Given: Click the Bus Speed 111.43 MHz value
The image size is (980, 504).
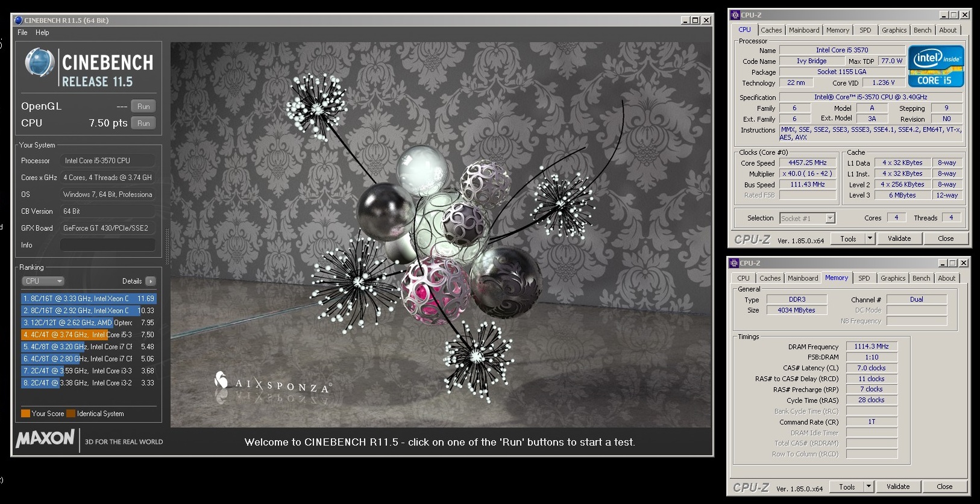Looking at the screenshot, I should click(808, 184).
